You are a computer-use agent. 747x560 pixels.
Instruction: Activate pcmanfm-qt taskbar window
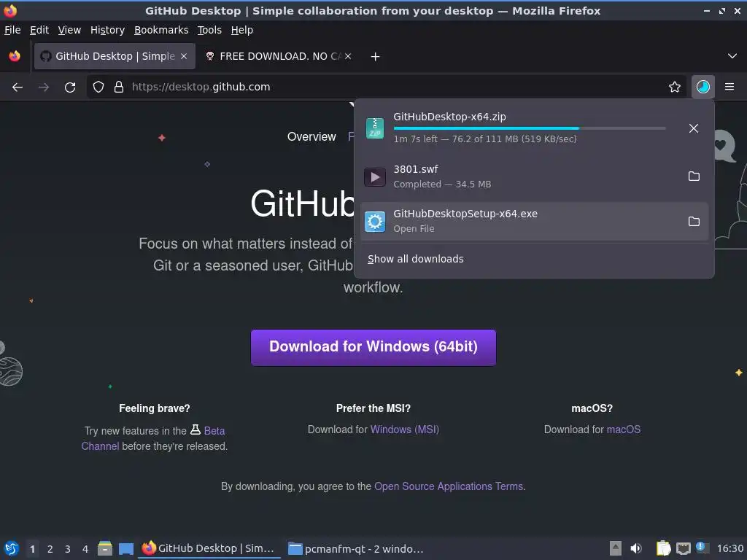[356, 548]
